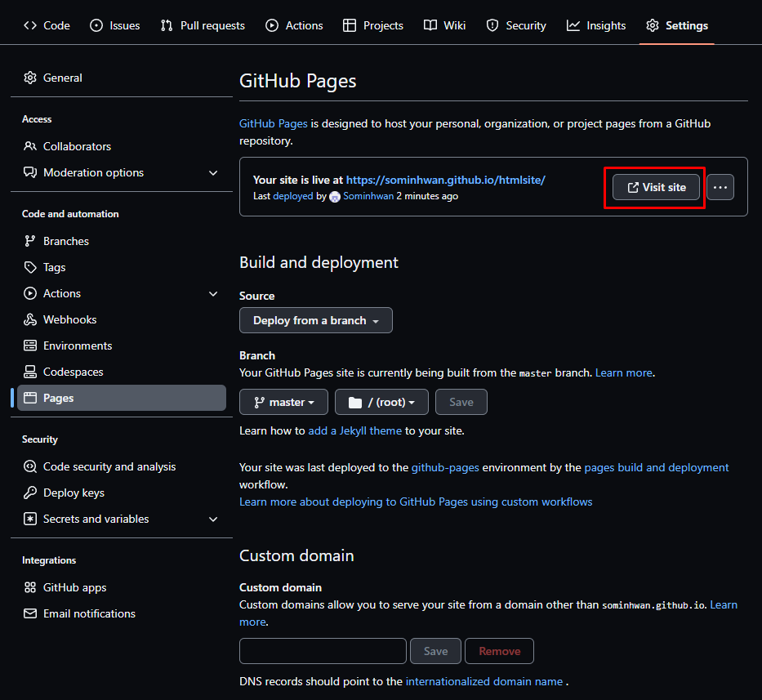The image size is (762, 700).
Task: Open pages build and deployment workflow link
Action: [x=657, y=468]
